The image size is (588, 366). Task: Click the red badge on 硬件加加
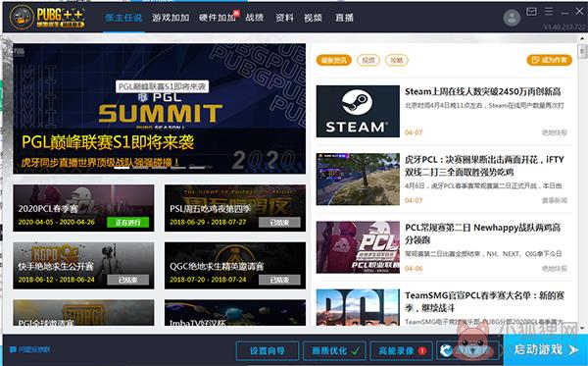pos(236,14)
